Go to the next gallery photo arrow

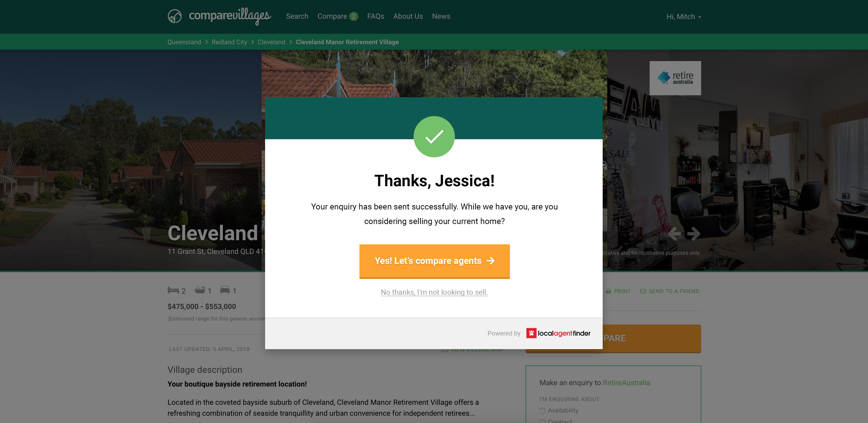[694, 233]
